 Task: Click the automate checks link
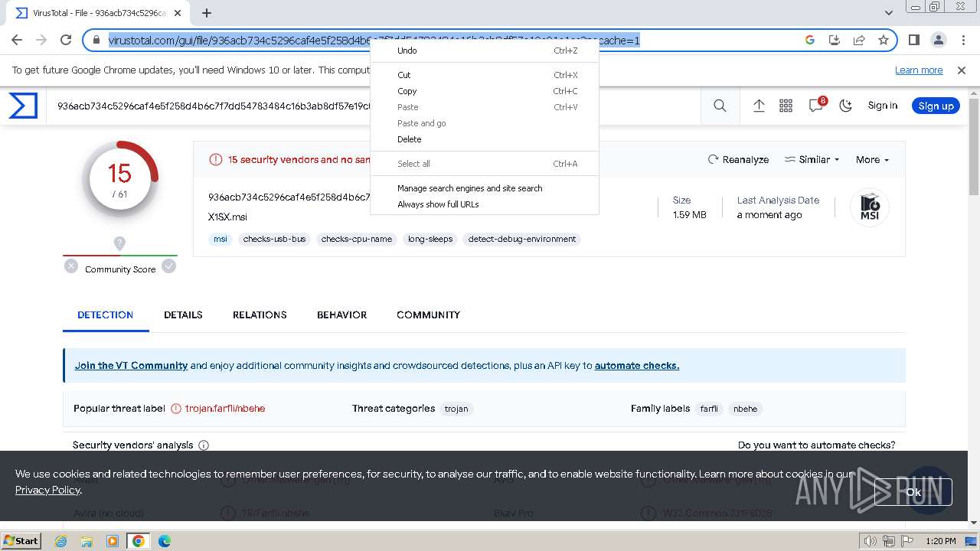coord(637,365)
